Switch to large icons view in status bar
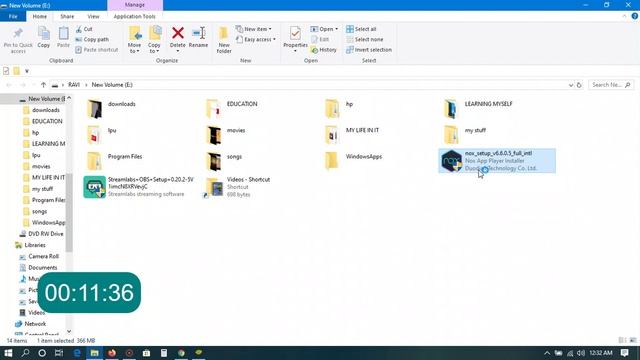The image size is (640, 360). (x=633, y=340)
